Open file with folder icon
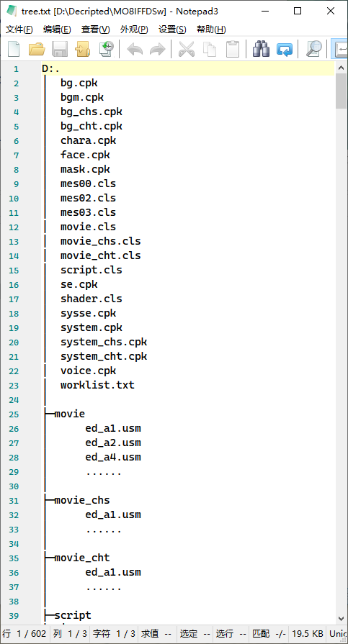The width and height of the screenshot is (348, 644). click(x=37, y=49)
